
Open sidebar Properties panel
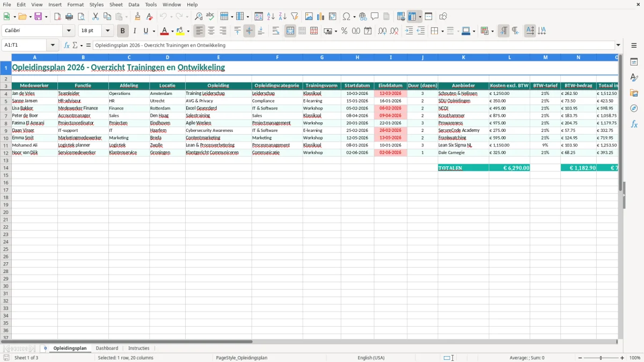634,62
